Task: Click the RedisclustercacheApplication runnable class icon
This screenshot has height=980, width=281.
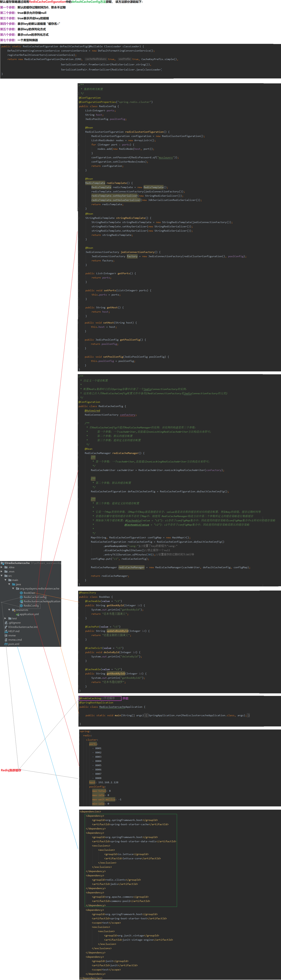Action: pyautogui.click(x=21, y=601)
